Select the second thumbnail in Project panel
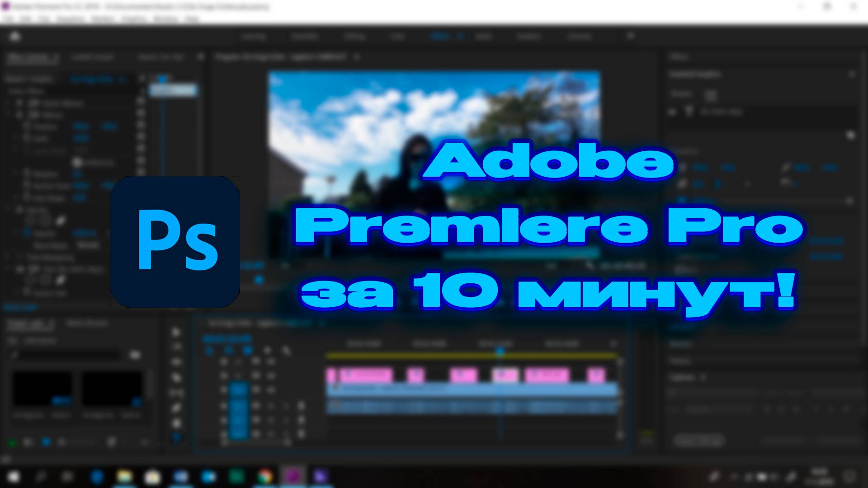The image size is (868, 488). 112,389
